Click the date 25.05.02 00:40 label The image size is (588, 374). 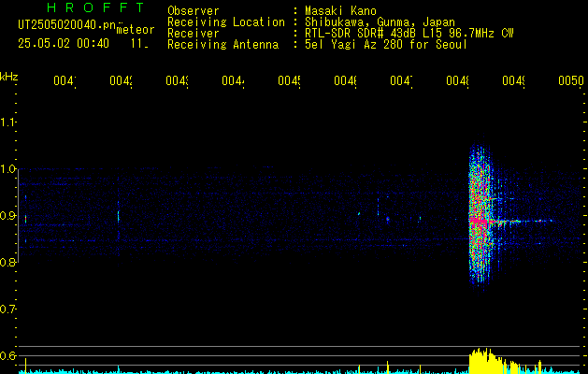pos(64,44)
